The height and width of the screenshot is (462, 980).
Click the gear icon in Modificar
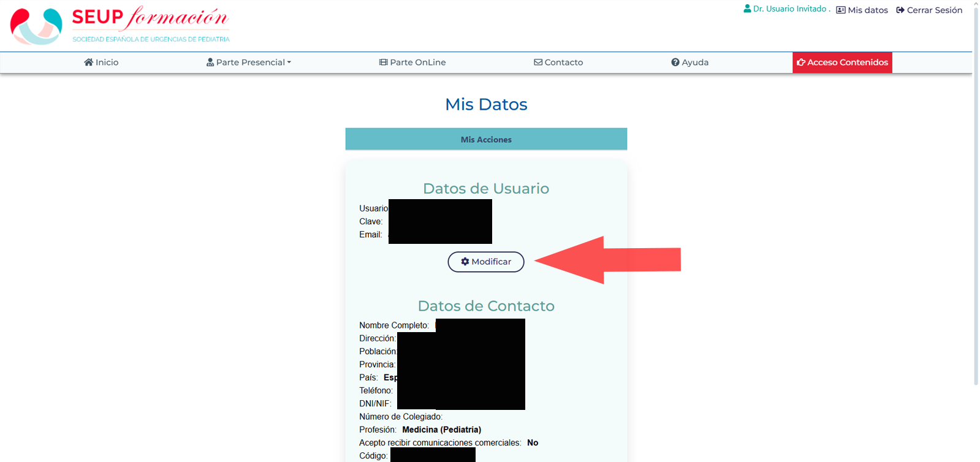[x=465, y=262]
